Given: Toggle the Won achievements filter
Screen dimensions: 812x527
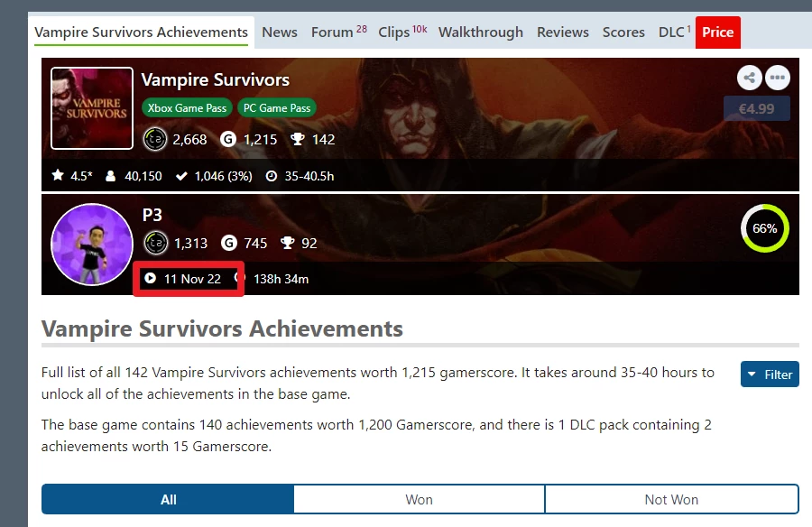Looking at the screenshot, I should click(418, 499).
